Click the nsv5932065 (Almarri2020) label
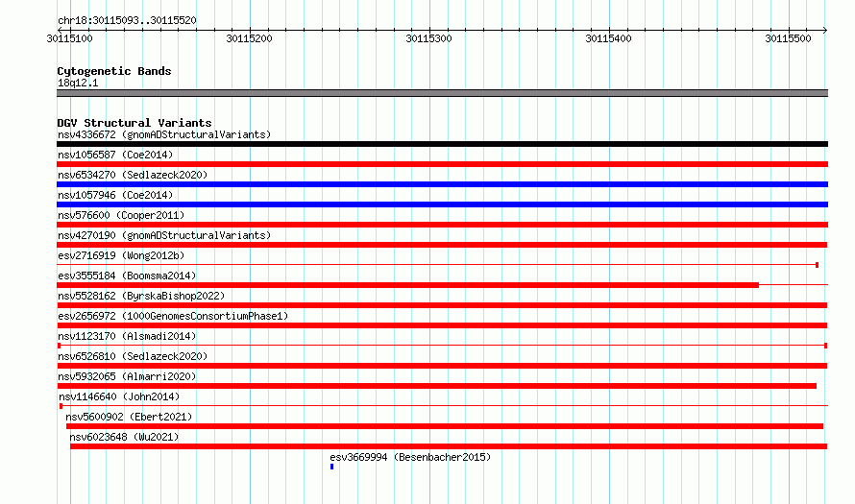Viewport: 855px width, 504px height. 127,376
